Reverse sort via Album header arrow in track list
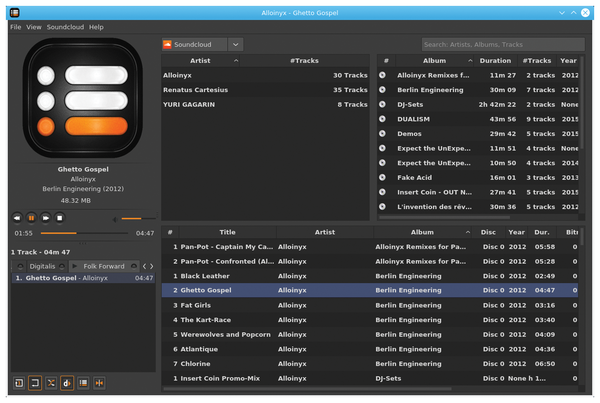The height and width of the screenshot is (403, 600). point(468,232)
